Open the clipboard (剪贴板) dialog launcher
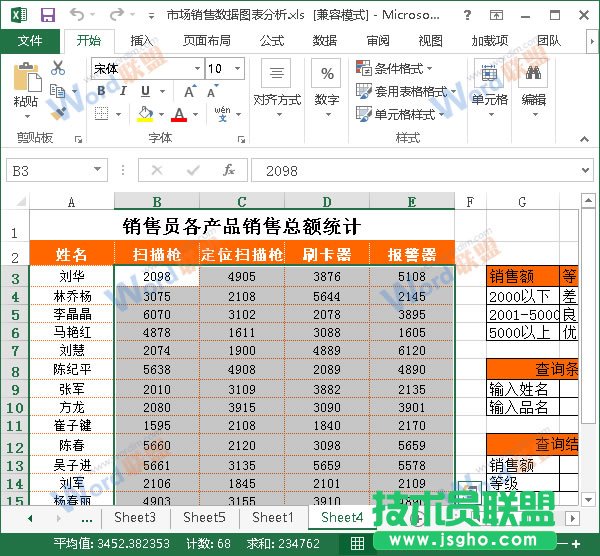The image size is (600, 556). [x=78, y=139]
